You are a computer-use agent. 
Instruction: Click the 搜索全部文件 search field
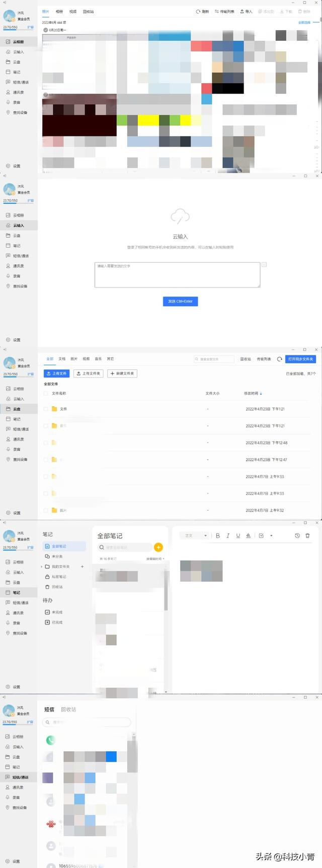[214, 359]
